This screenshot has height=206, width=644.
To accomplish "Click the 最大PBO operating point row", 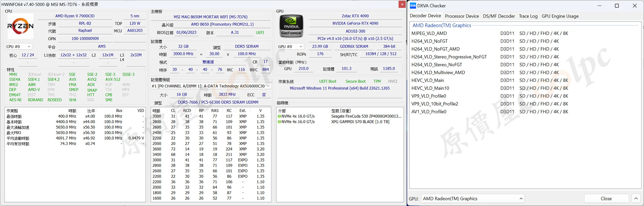I will (75, 133).
